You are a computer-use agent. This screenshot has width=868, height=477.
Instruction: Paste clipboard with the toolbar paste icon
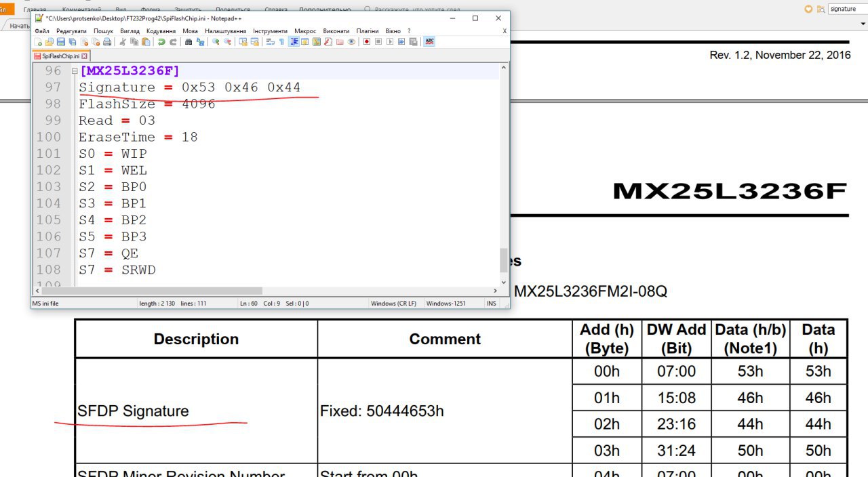point(146,42)
